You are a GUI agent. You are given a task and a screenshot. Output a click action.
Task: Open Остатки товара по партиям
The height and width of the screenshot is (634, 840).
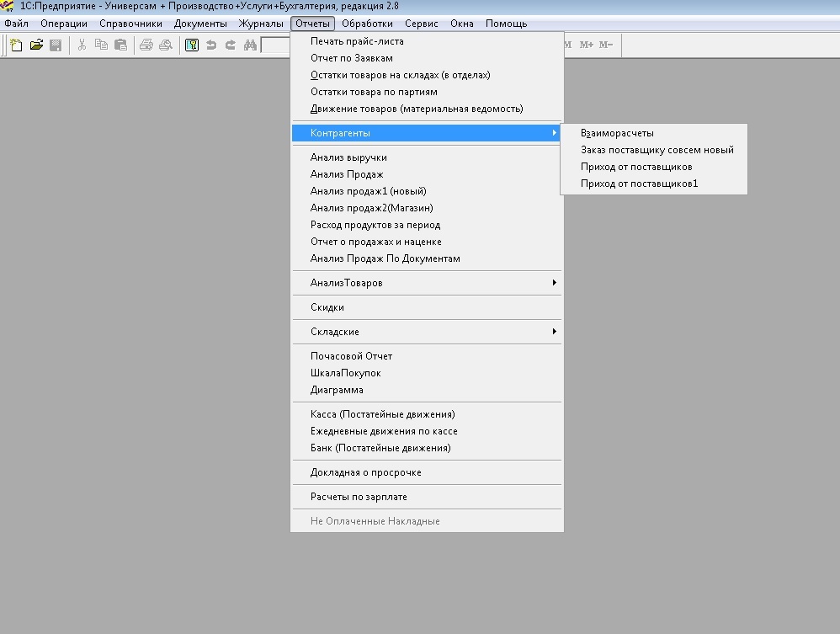click(427, 92)
